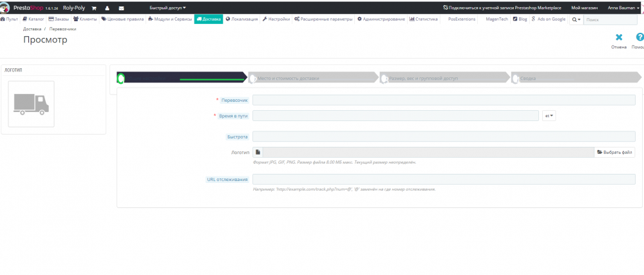Click the Время в пути label

pos(233,116)
